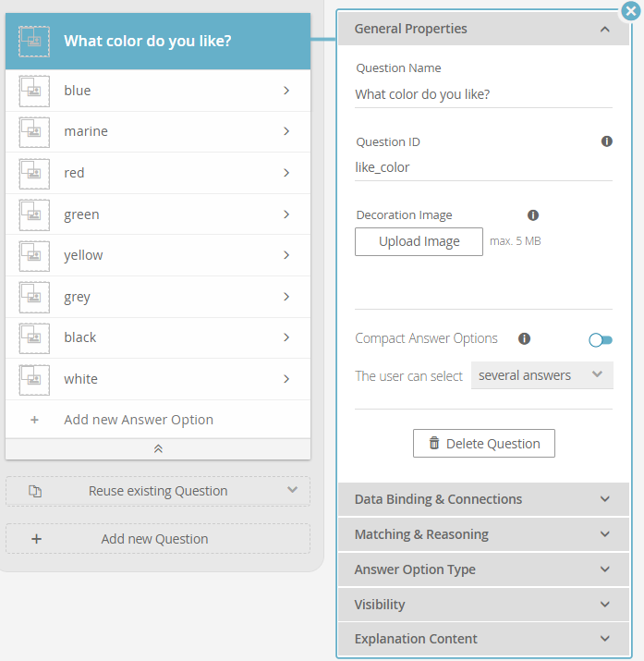This screenshot has height=661, width=644.
Task: Open the several answers dropdown
Action: pos(542,375)
